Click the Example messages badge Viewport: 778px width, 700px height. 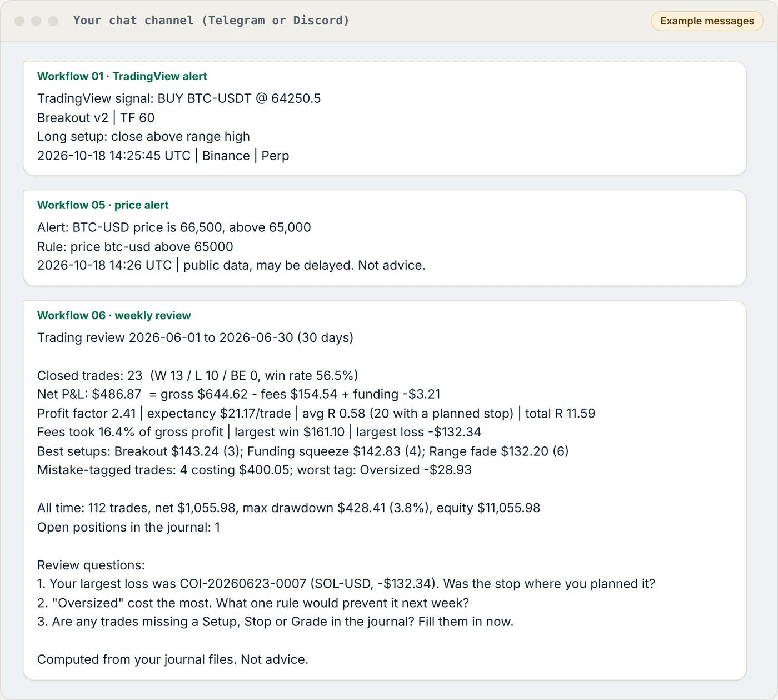tap(707, 21)
